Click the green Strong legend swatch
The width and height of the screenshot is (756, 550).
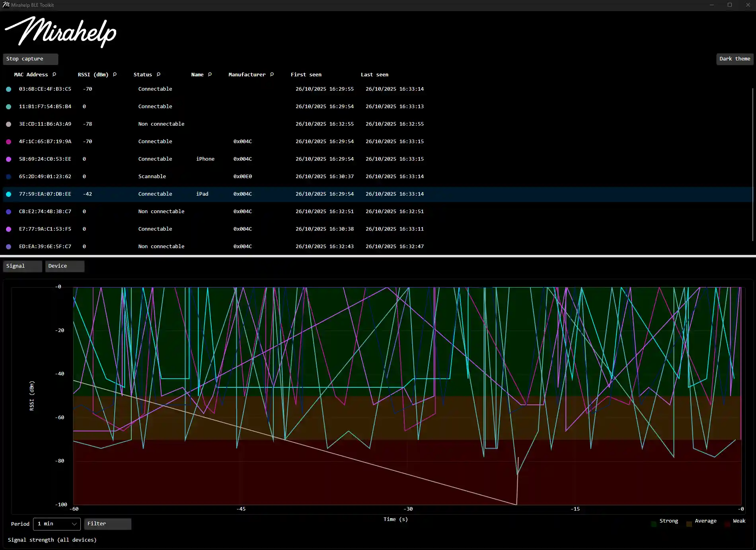(x=653, y=524)
